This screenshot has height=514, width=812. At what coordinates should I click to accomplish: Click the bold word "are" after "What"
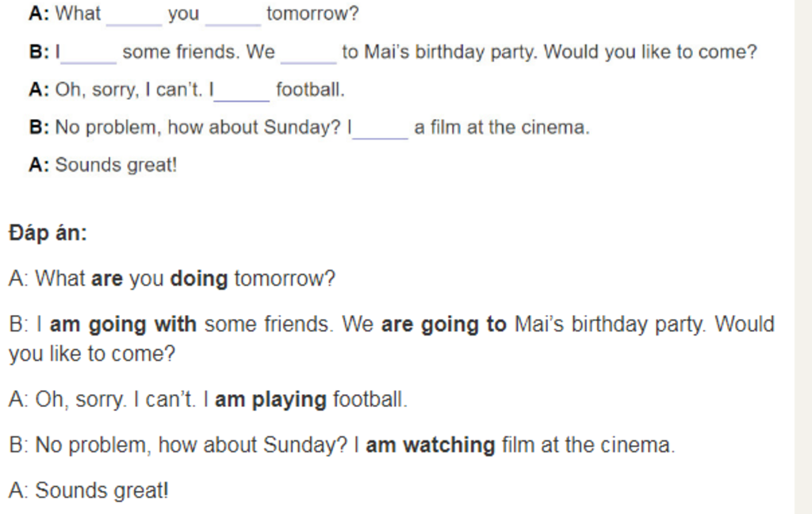click(107, 279)
